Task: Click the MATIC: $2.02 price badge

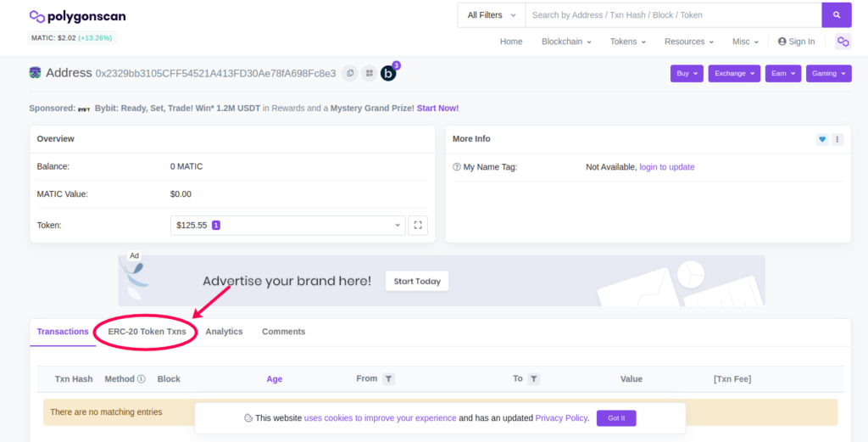Action: click(72, 38)
